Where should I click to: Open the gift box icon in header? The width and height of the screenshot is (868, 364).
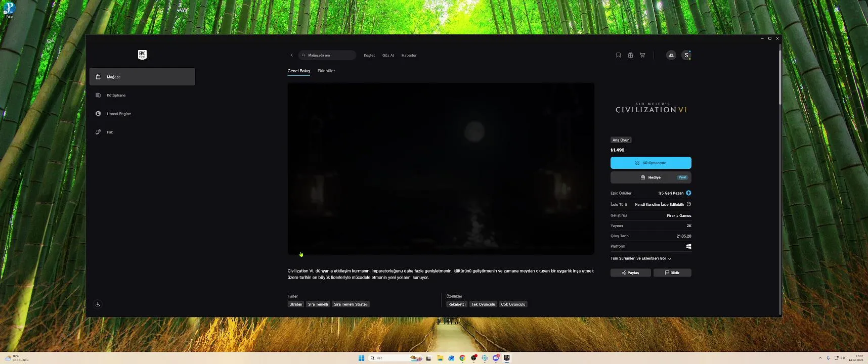coord(630,55)
